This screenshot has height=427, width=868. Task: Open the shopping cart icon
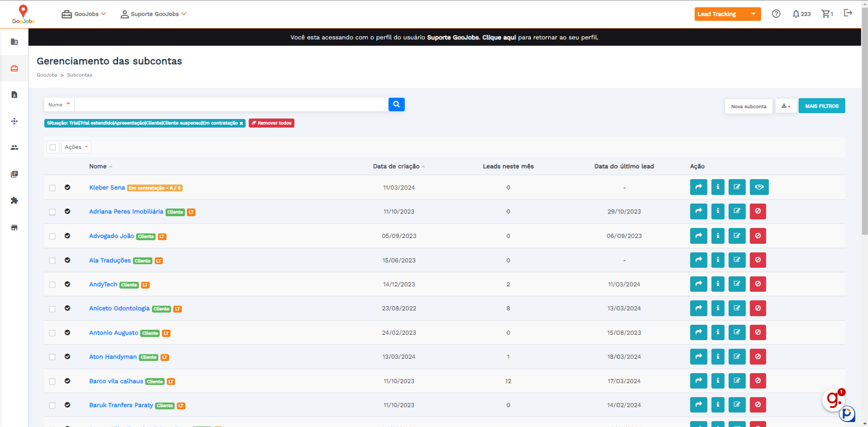click(827, 14)
